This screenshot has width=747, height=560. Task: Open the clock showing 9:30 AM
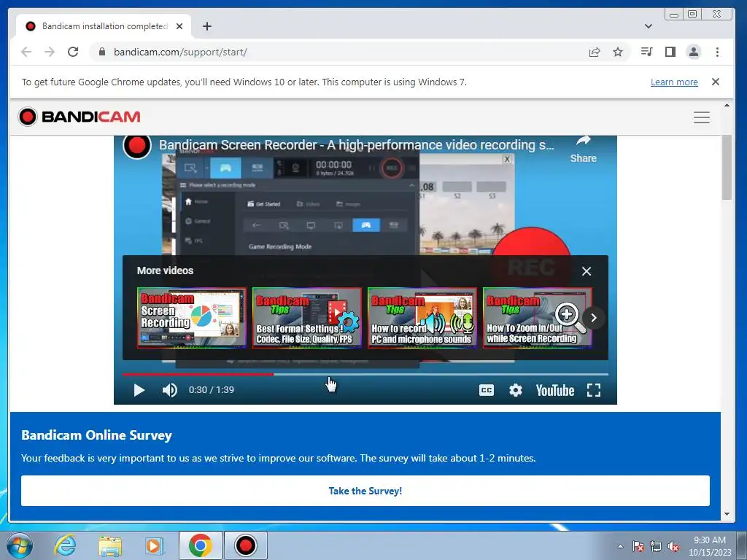[709, 546]
